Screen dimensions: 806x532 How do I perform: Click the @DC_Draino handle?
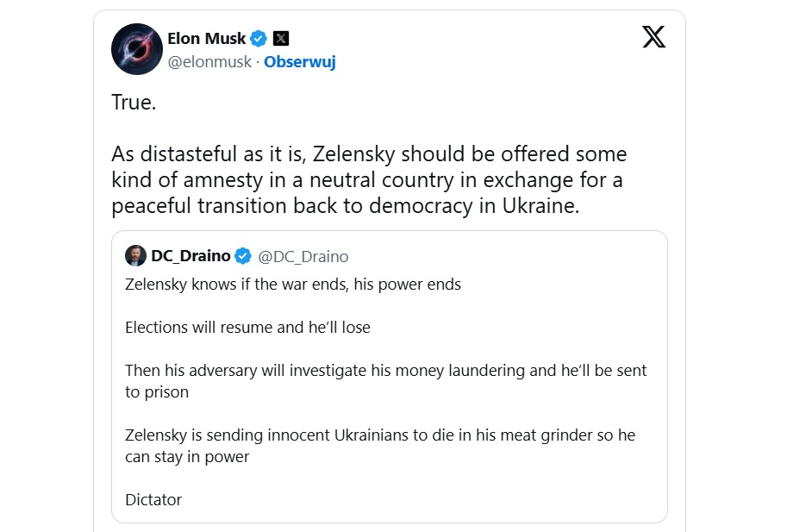(x=303, y=256)
